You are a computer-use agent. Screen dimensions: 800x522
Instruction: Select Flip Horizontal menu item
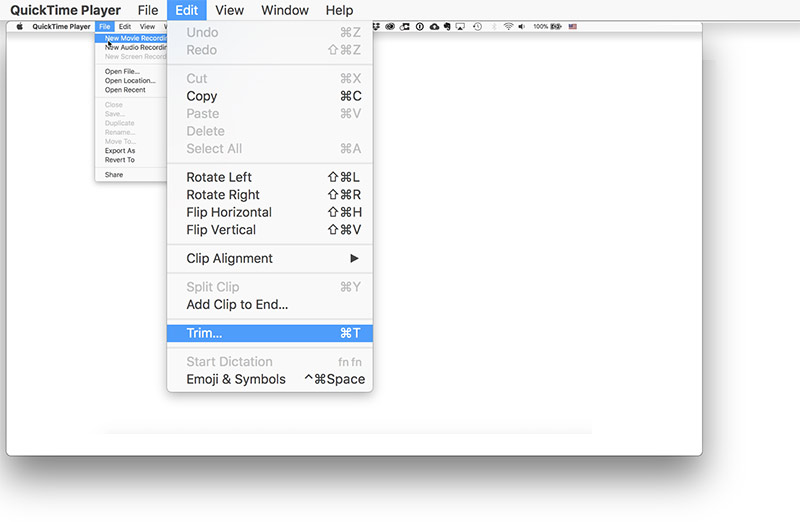(270, 212)
